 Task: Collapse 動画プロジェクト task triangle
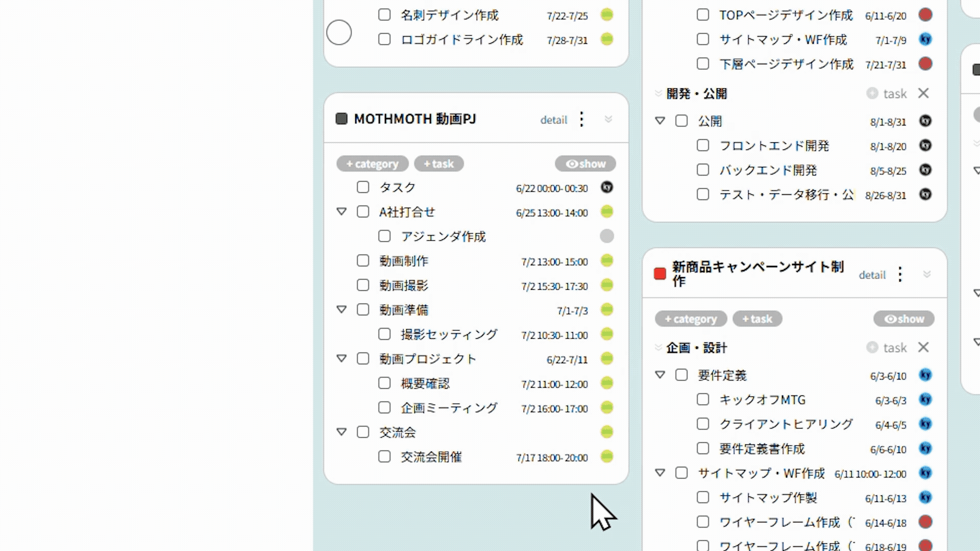tap(341, 359)
